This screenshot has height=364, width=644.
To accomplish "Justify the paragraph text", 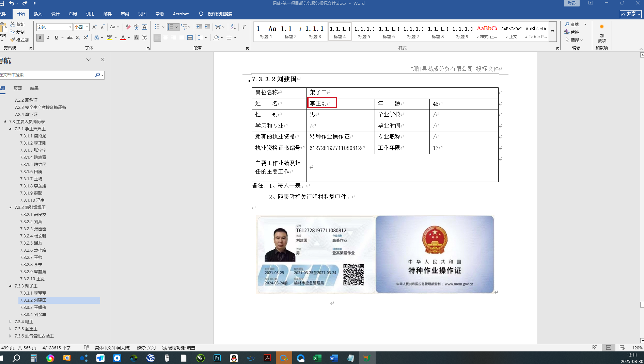I will tap(182, 37).
